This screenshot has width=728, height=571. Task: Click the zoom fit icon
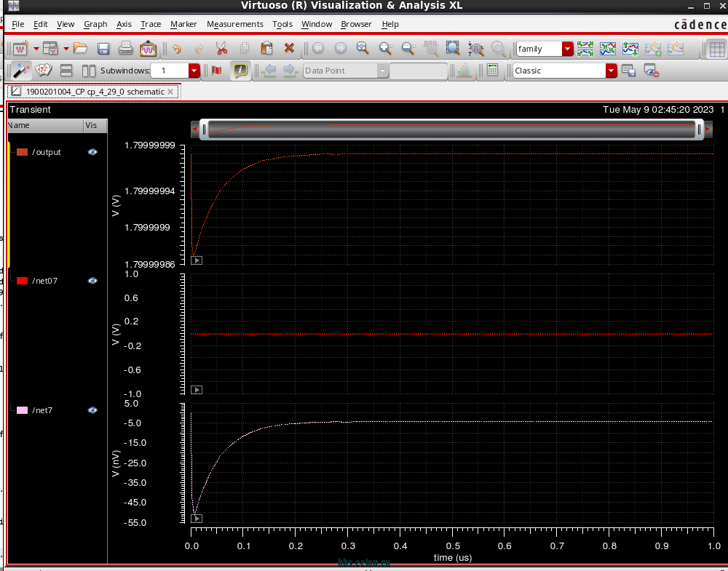tap(452, 49)
